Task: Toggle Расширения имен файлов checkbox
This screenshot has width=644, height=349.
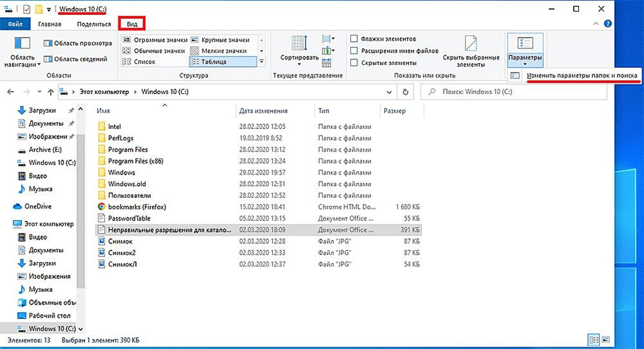Action: click(354, 51)
